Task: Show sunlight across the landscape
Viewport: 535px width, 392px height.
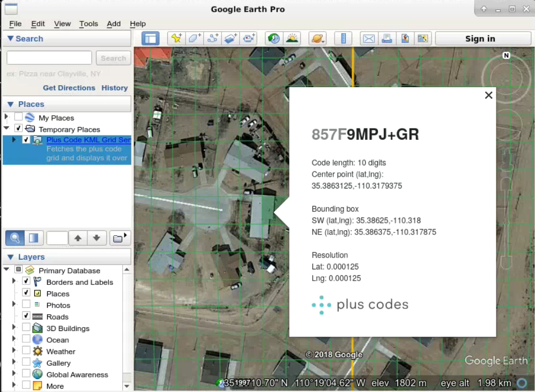Action: 292,39
